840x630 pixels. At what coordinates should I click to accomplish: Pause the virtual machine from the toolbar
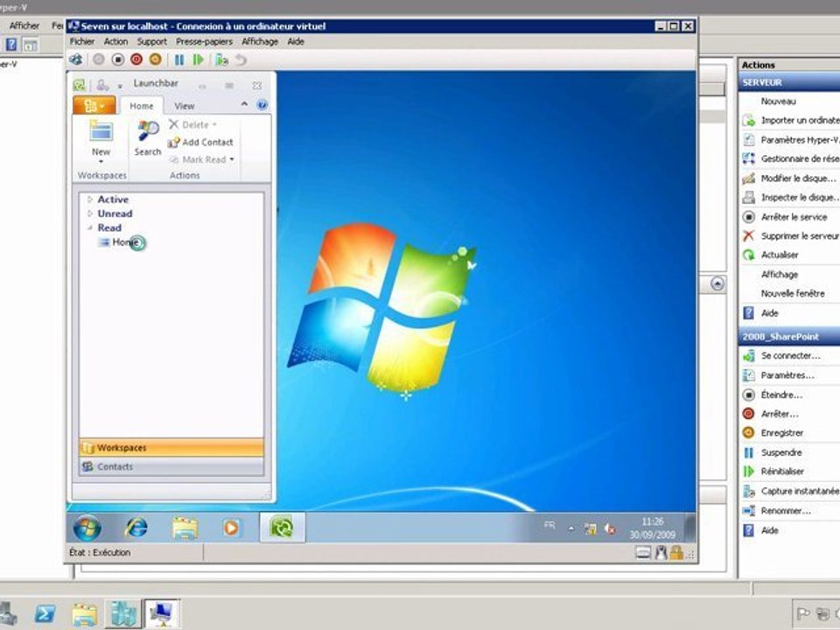click(x=179, y=59)
